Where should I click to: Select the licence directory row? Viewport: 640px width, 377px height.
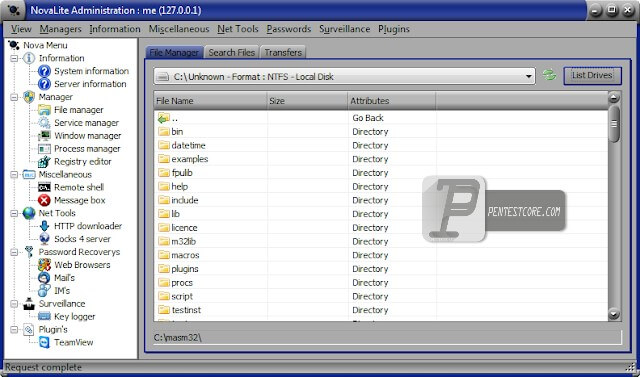tap(380, 228)
